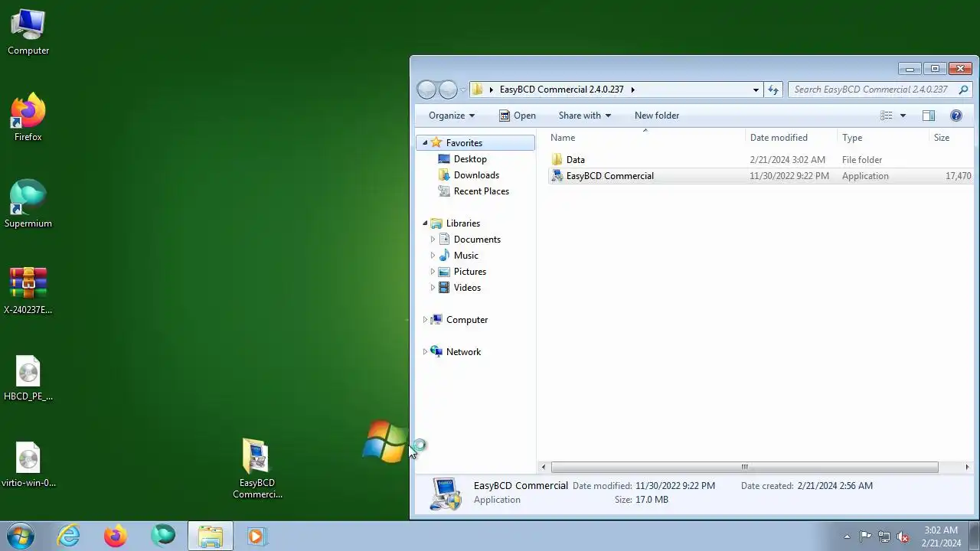Open recent pages dropdown arrow
This screenshot has height=551, width=980.
pyautogui.click(x=463, y=90)
